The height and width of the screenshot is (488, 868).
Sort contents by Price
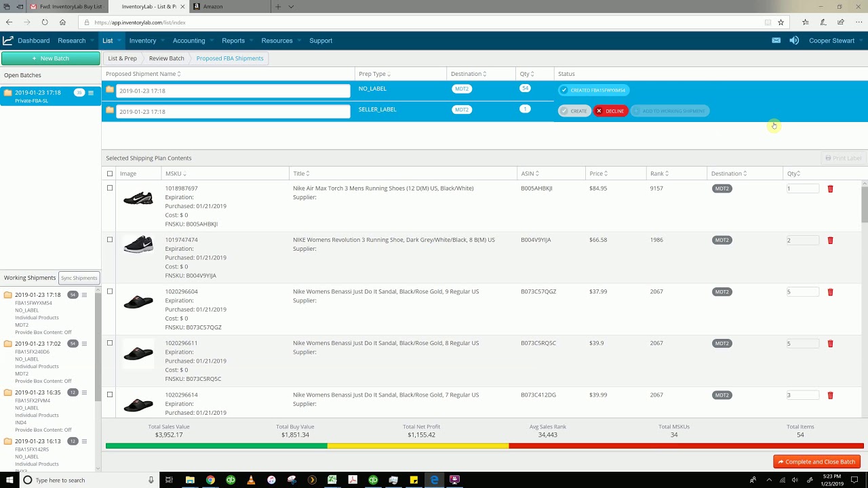[598, 174]
